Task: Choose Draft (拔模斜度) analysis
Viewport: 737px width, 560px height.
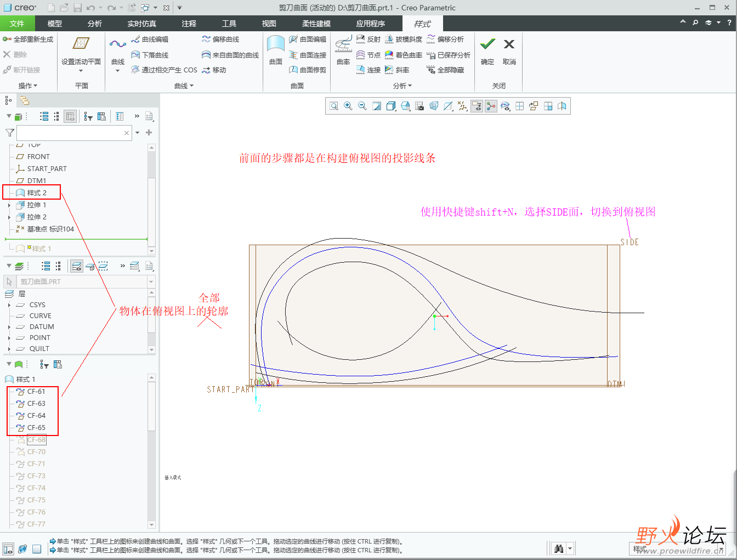Action: [404, 39]
